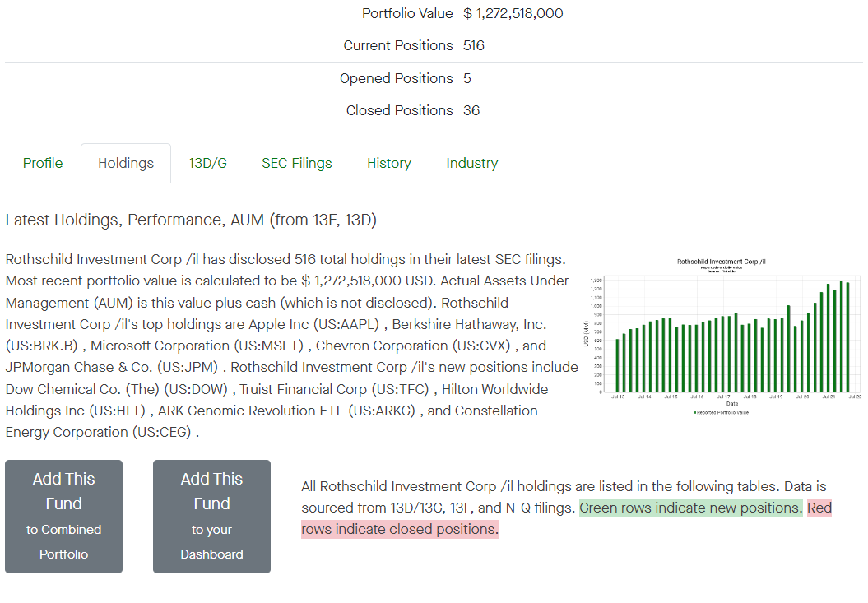
Task: Click the Microsoft Corporation (US:MSFT) mention
Action: point(197,346)
